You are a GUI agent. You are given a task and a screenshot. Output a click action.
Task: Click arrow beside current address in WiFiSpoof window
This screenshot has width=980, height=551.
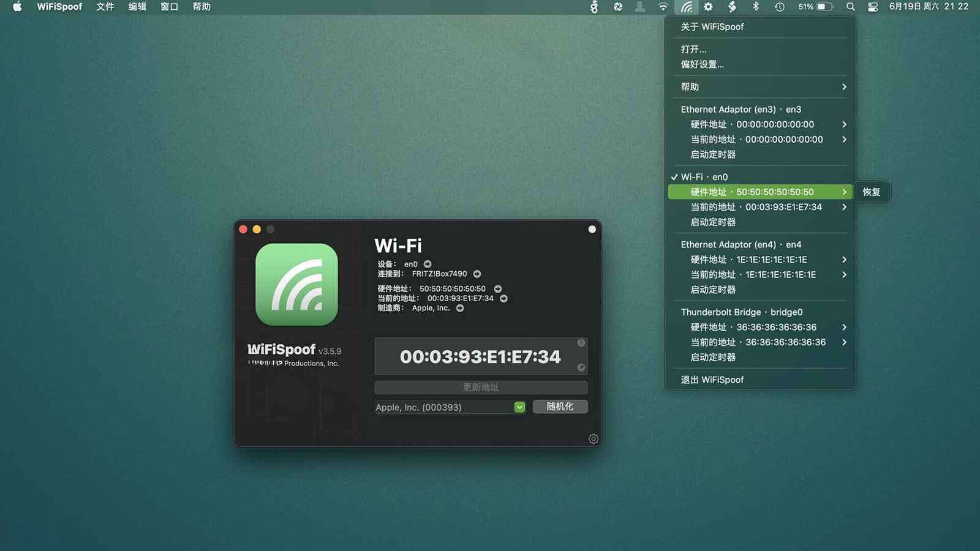[x=503, y=299]
